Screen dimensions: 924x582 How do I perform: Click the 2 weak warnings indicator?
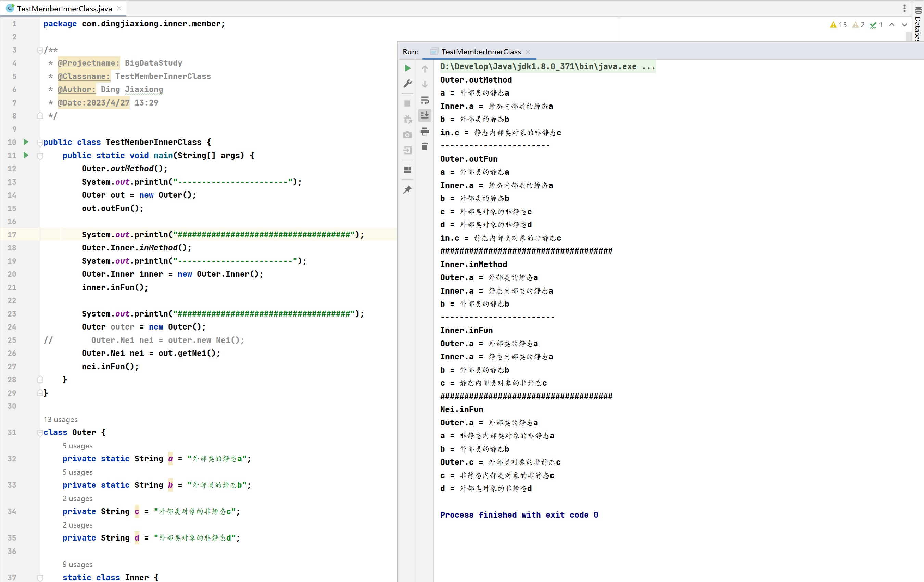859,25
